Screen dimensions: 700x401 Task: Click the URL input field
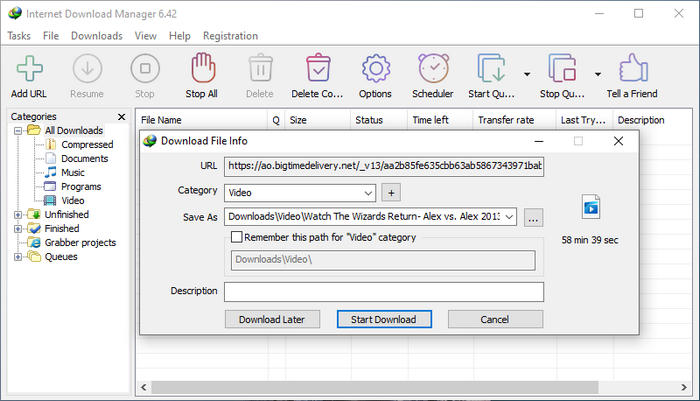[384, 166]
